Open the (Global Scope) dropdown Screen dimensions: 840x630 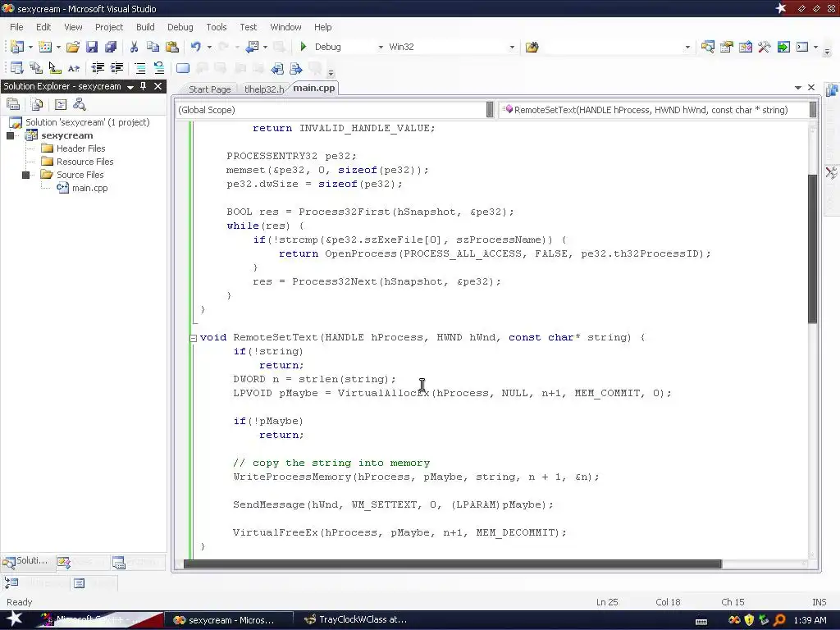pyautogui.click(x=490, y=110)
